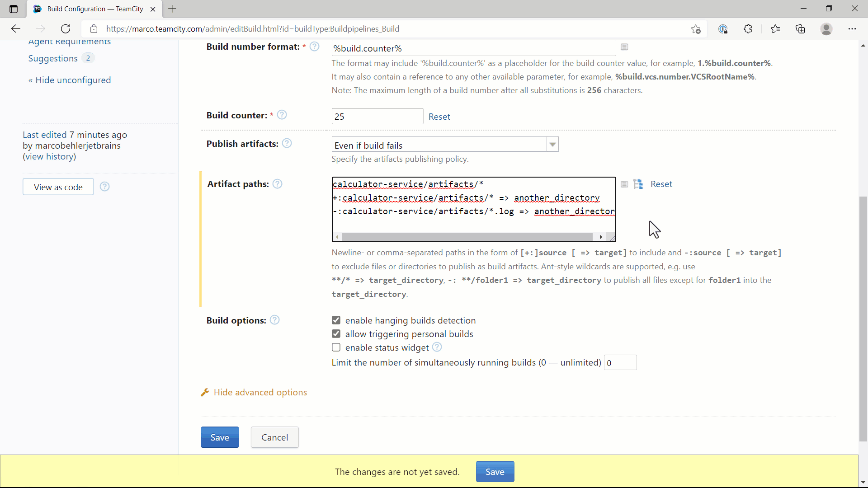The height and width of the screenshot is (488, 868).
Task: Open Suggestions sidebar item
Action: (53, 58)
